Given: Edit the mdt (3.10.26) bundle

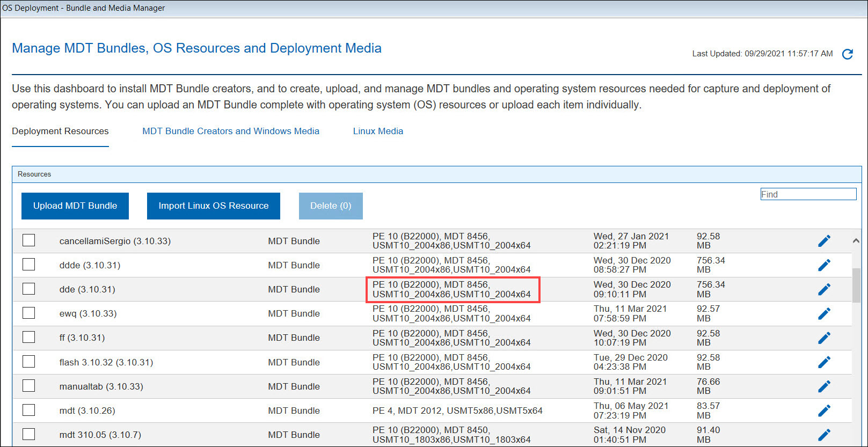Looking at the screenshot, I should pos(824,411).
